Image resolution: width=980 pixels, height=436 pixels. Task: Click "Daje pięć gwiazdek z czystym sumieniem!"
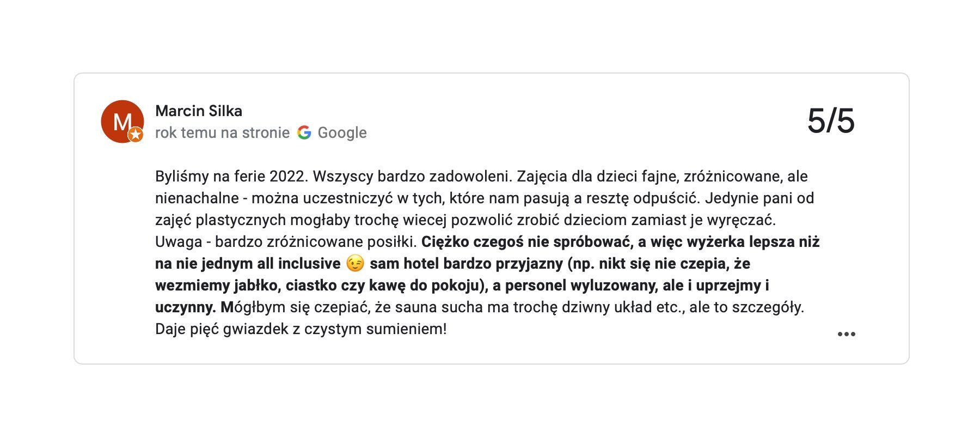[301, 329]
